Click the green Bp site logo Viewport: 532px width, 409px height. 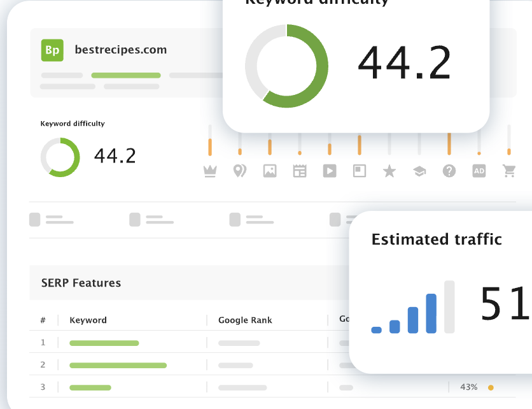click(x=52, y=50)
